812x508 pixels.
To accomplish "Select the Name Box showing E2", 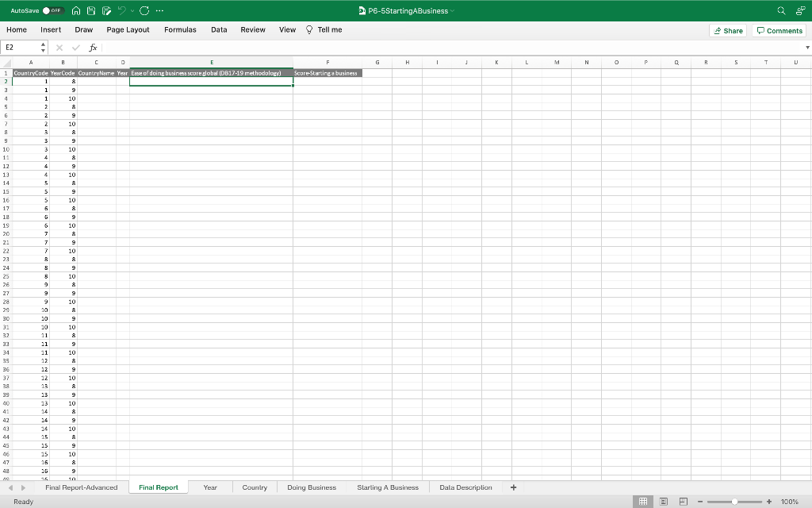I will click(x=21, y=47).
